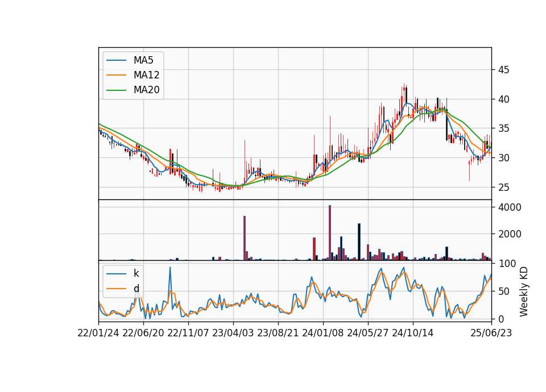Click the d legend label in KD panel
This screenshot has width=546, height=392.
pos(136,289)
